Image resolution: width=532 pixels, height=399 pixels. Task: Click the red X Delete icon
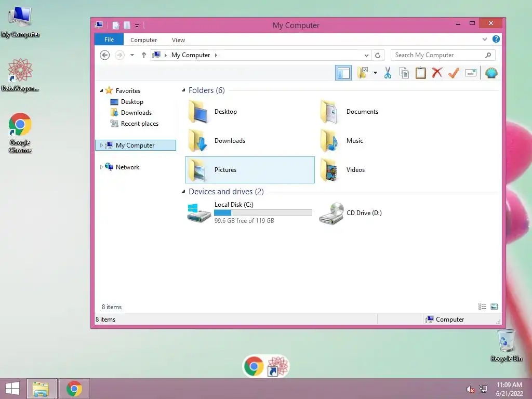coord(437,73)
